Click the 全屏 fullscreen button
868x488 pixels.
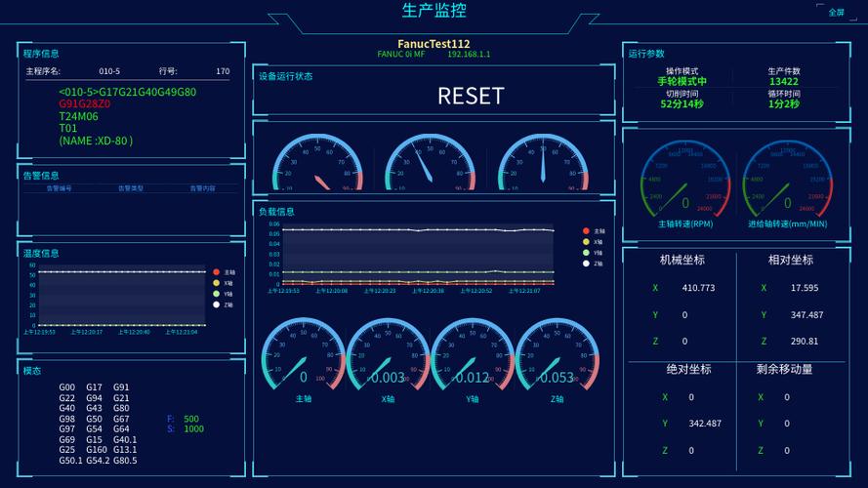[x=836, y=12]
